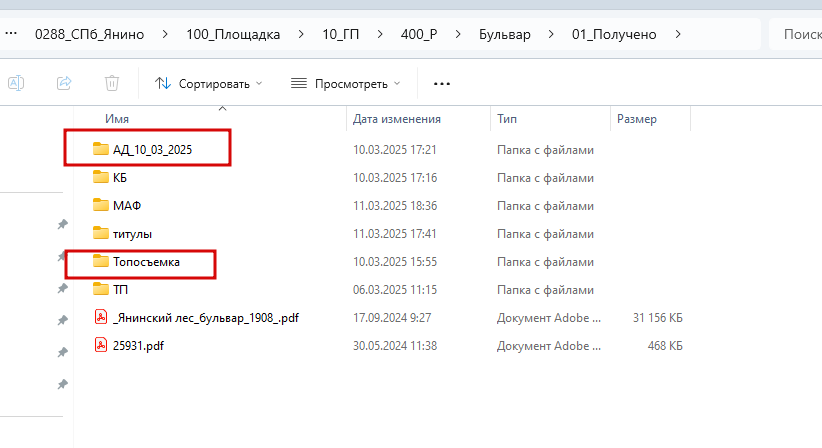
Task: Select the АД_10_03_2025 folder icon
Action: (x=101, y=149)
